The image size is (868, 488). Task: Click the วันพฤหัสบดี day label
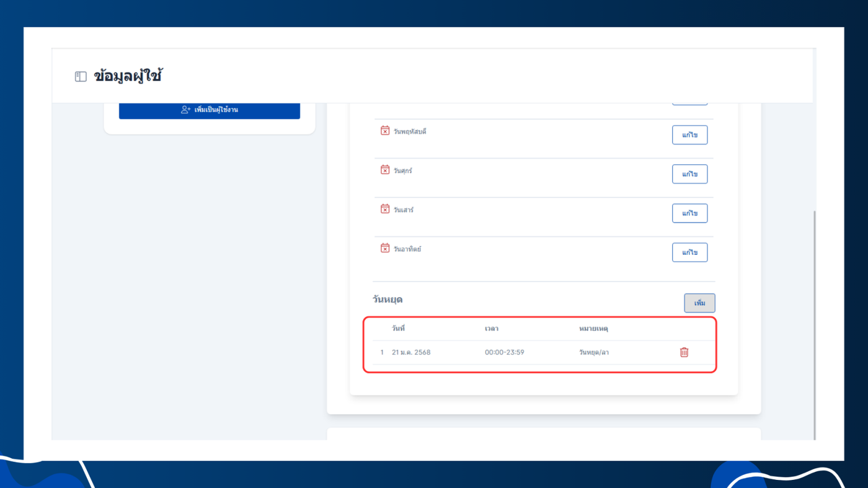(410, 131)
